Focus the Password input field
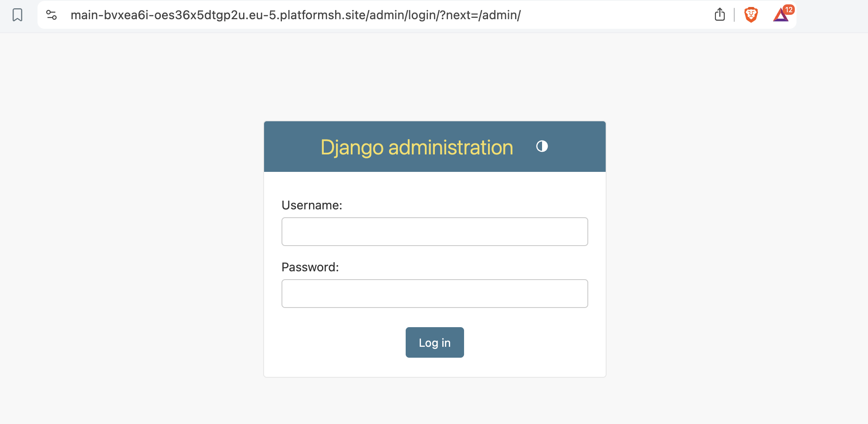 coord(435,294)
